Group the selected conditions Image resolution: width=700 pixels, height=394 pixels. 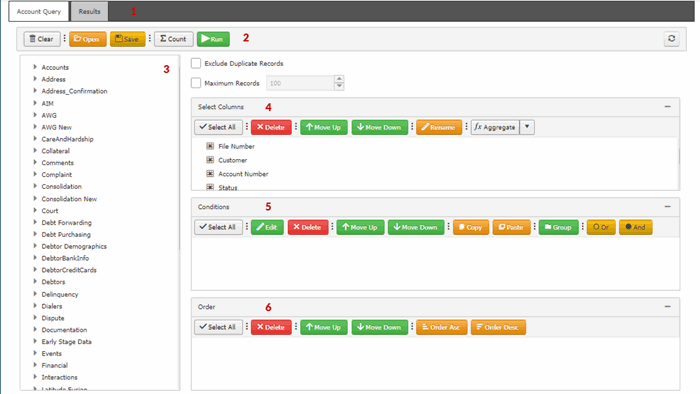pos(558,227)
